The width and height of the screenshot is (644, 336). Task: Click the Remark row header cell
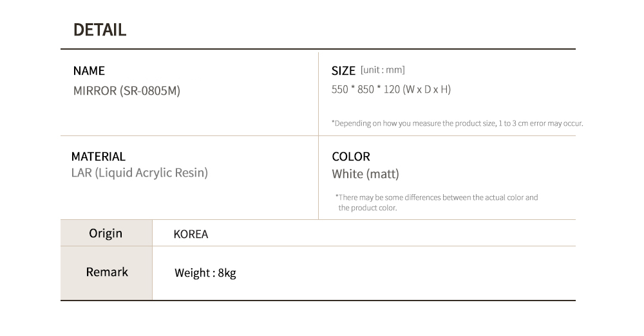106,273
